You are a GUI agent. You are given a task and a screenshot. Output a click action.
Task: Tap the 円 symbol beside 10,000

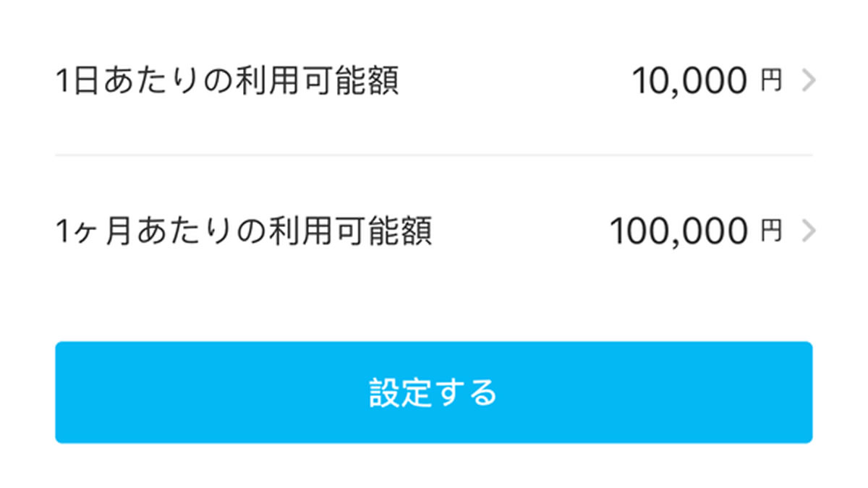pos(771,82)
